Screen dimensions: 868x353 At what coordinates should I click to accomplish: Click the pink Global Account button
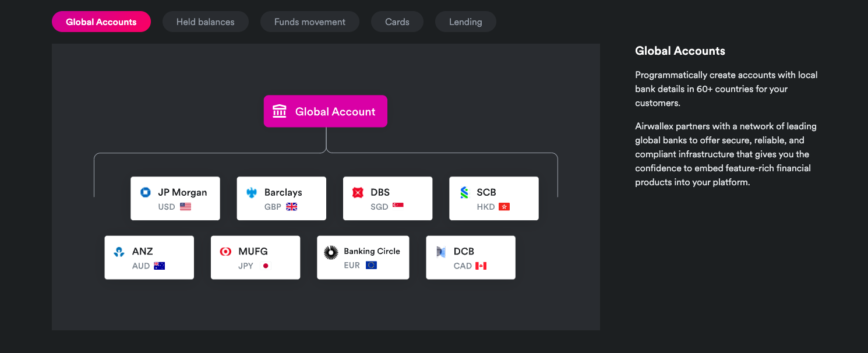click(x=326, y=111)
